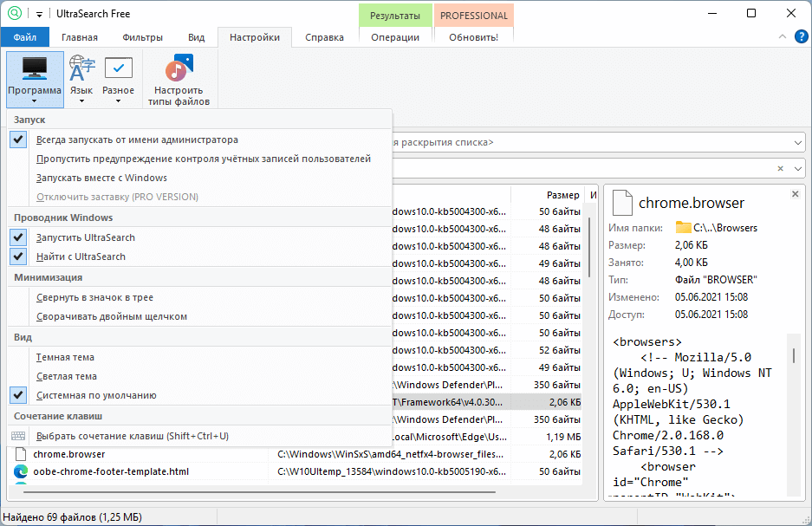
Task: Open the Разное options menu
Action: pos(118,79)
